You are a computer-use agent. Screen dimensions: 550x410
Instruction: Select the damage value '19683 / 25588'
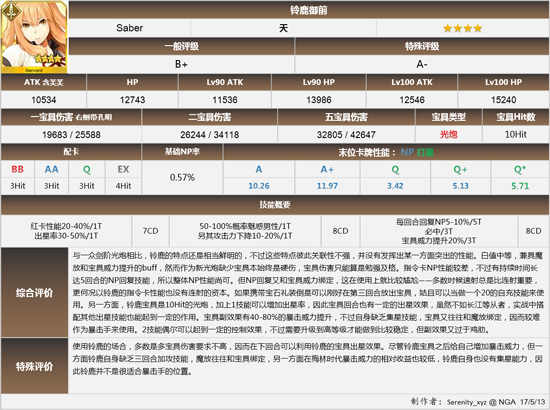pos(71,135)
